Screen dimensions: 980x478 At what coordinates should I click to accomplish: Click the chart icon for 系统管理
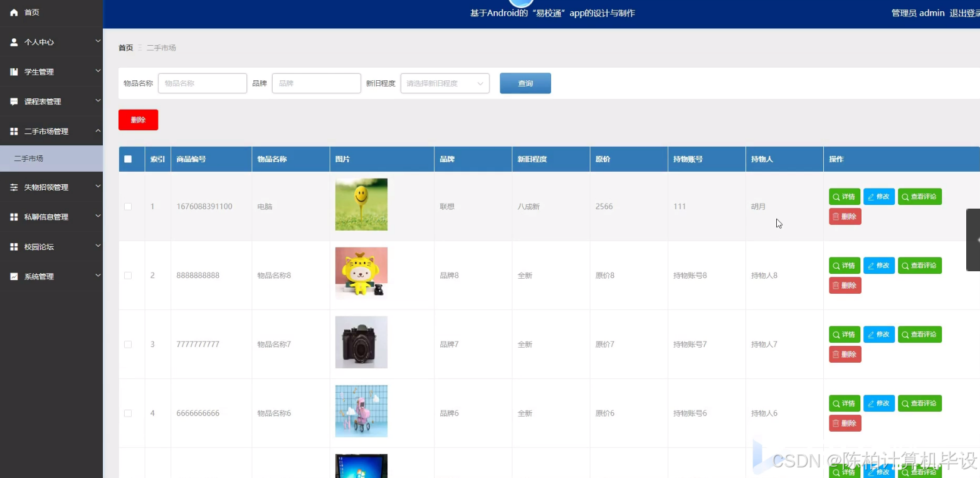coord(14,276)
